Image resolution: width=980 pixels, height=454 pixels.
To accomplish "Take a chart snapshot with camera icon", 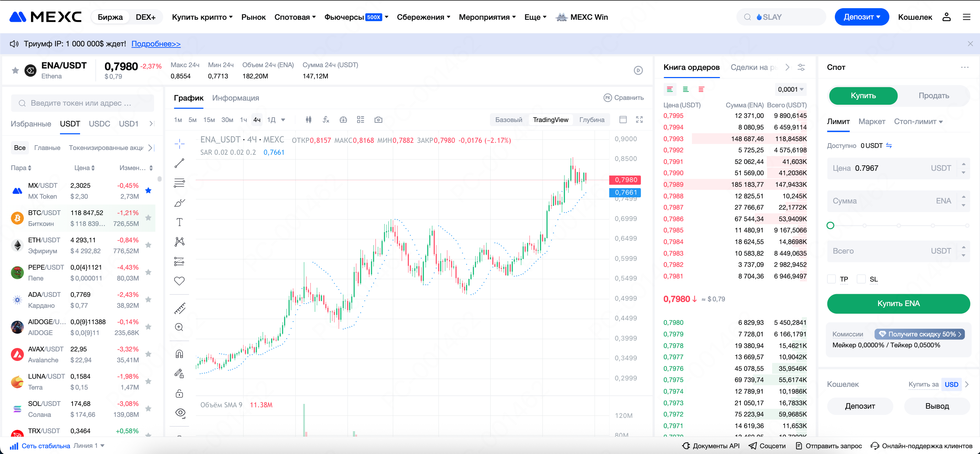I will tap(378, 120).
